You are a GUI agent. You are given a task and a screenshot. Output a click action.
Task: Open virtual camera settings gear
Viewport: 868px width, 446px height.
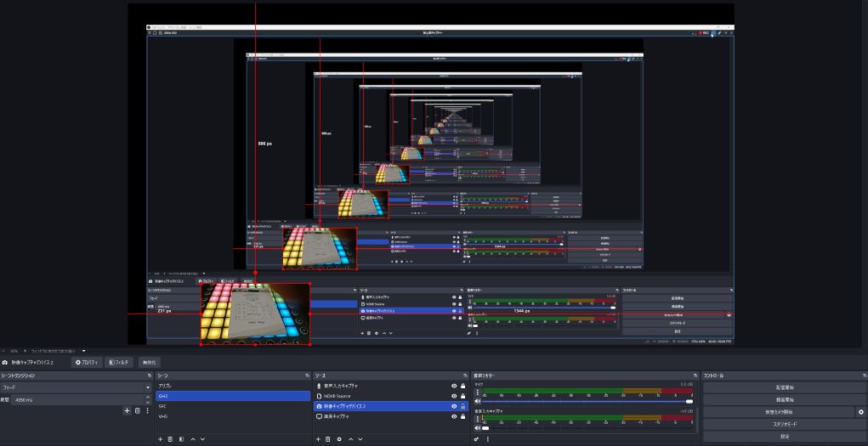click(x=860, y=412)
